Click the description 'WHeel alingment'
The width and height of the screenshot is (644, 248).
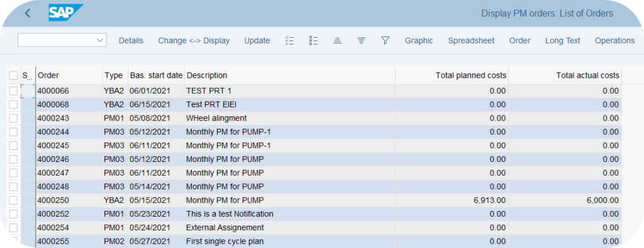[x=216, y=118]
